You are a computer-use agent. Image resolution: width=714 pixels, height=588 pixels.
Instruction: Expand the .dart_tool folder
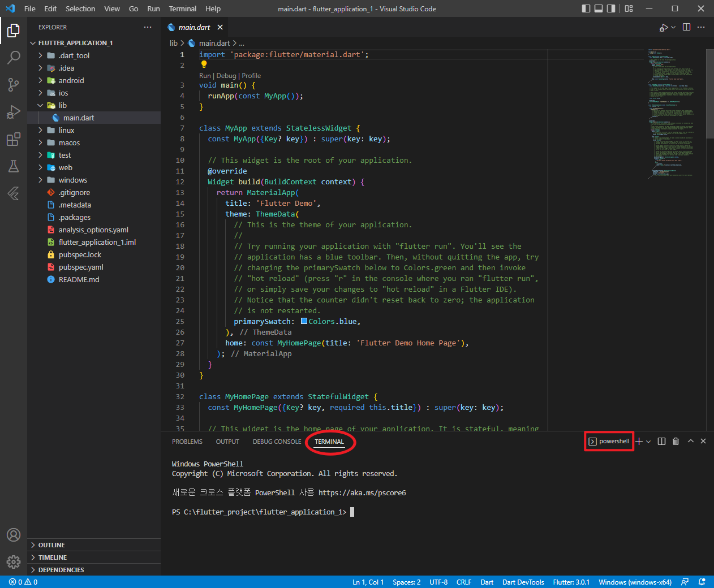[40, 55]
